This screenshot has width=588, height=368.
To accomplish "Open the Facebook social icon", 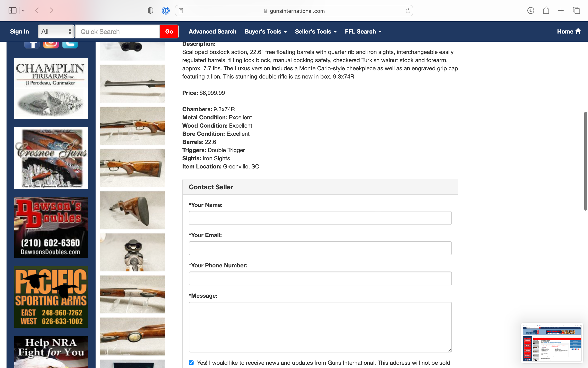I will point(32,45).
